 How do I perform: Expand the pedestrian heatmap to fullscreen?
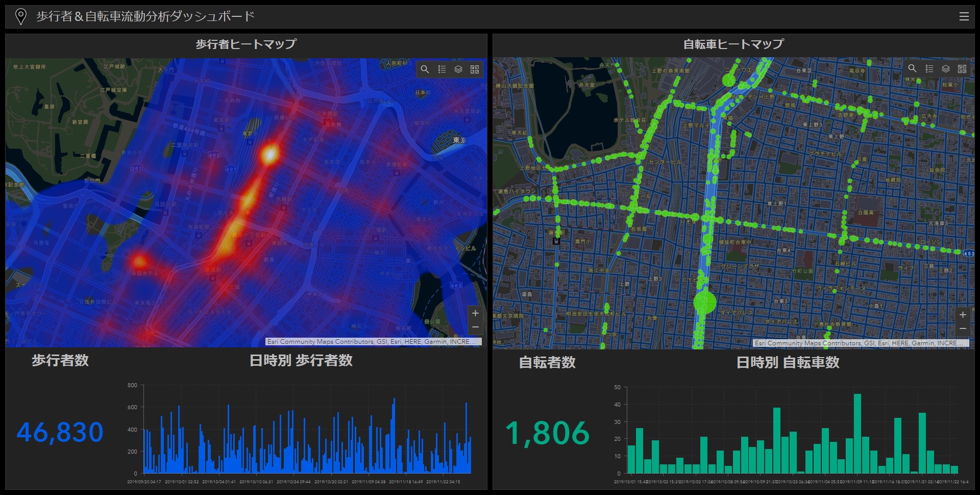(x=475, y=69)
